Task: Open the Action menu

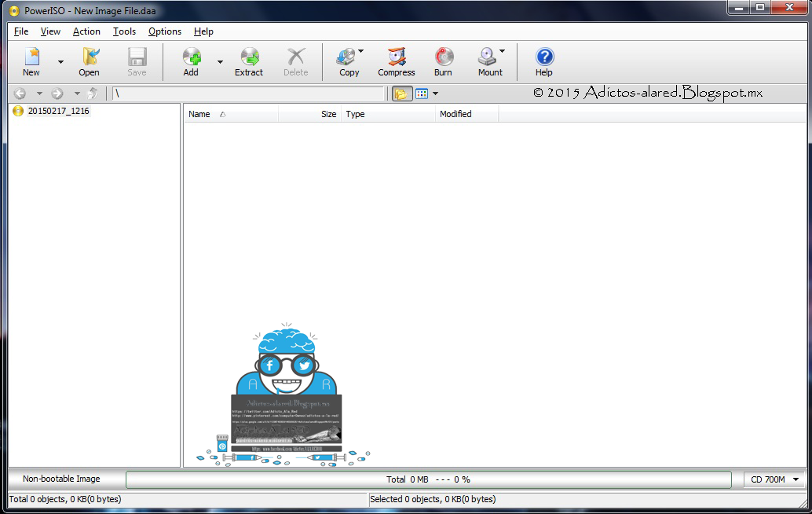Action: click(x=86, y=31)
